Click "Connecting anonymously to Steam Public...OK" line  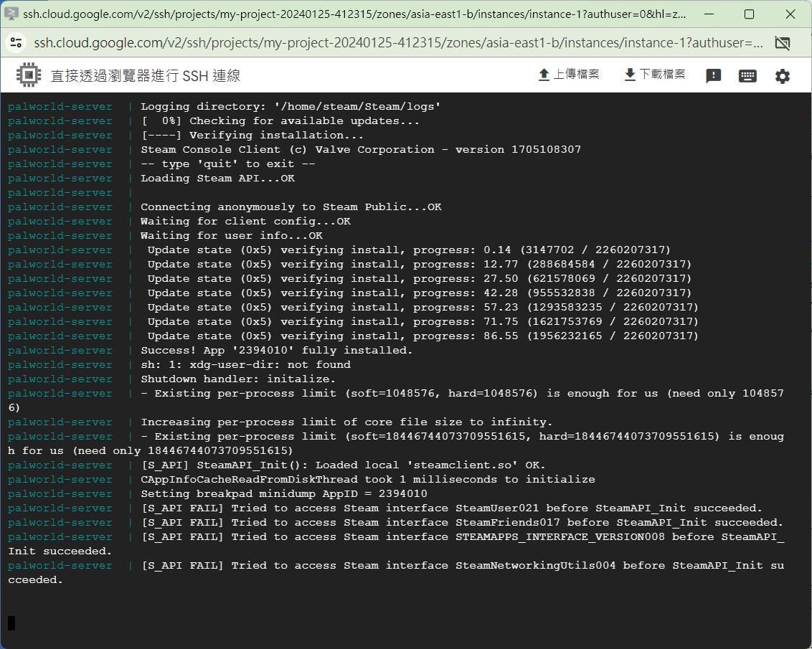coord(291,207)
